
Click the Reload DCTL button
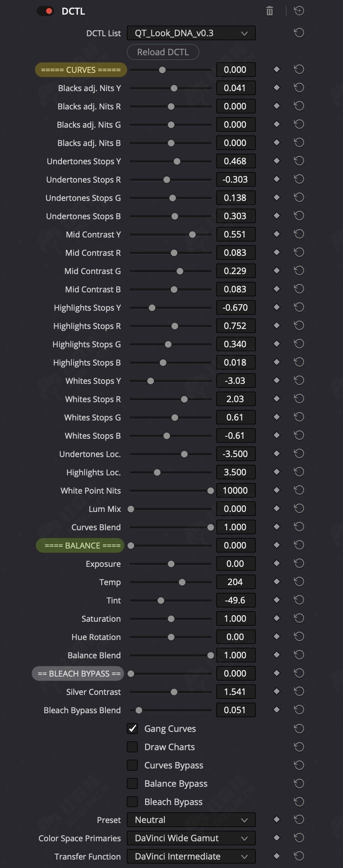[x=163, y=52]
